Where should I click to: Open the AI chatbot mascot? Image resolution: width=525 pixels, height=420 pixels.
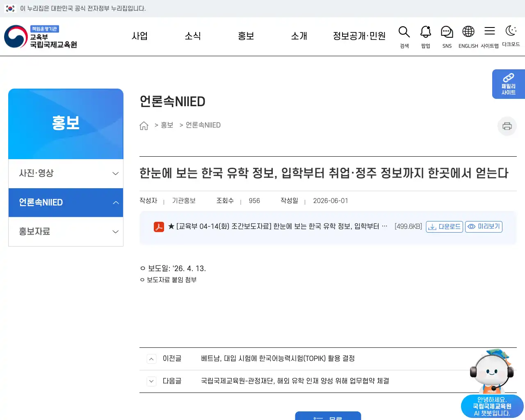point(492,372)
